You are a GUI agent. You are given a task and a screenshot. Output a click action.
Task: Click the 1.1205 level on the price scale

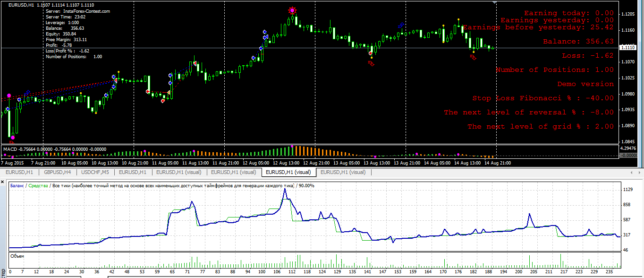tap(628, 15)
